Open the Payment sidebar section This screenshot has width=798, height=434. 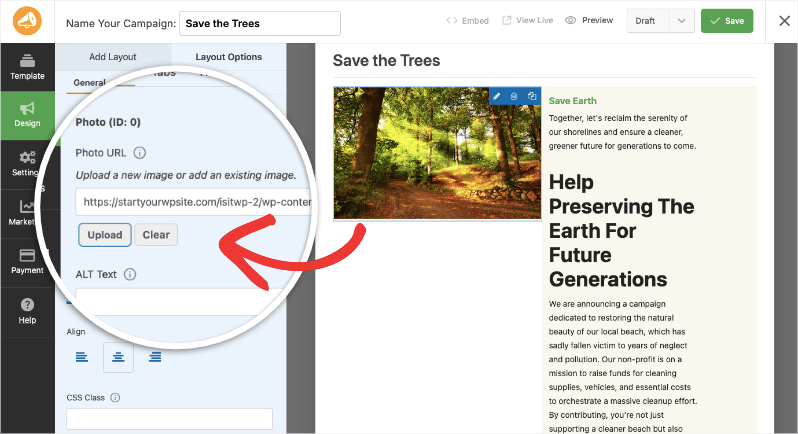[x=27, y=262]
